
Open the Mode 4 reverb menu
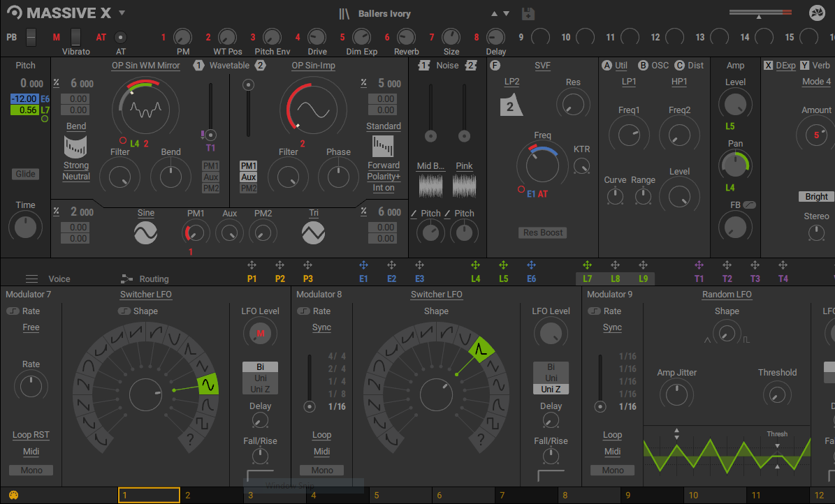816,82
